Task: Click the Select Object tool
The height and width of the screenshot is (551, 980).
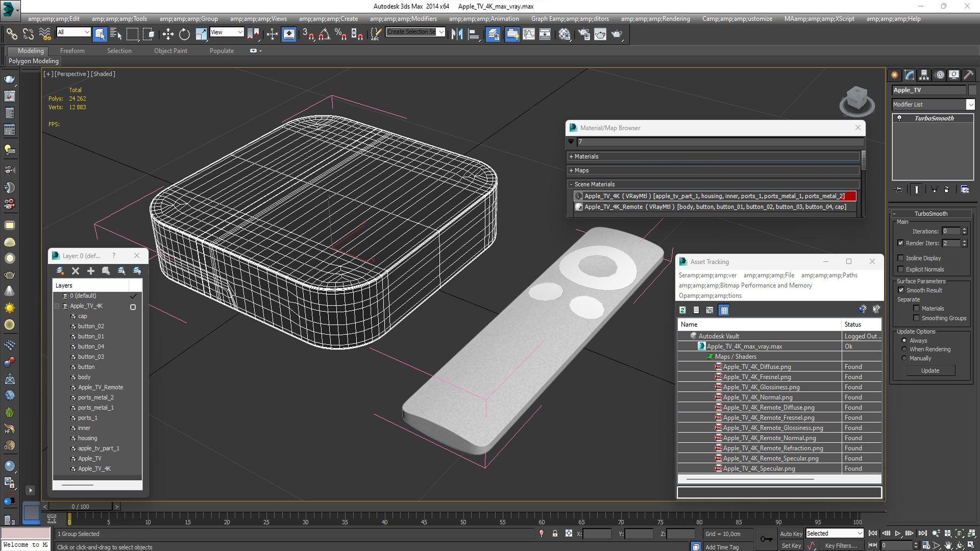Action: click(x=100, y=34)
